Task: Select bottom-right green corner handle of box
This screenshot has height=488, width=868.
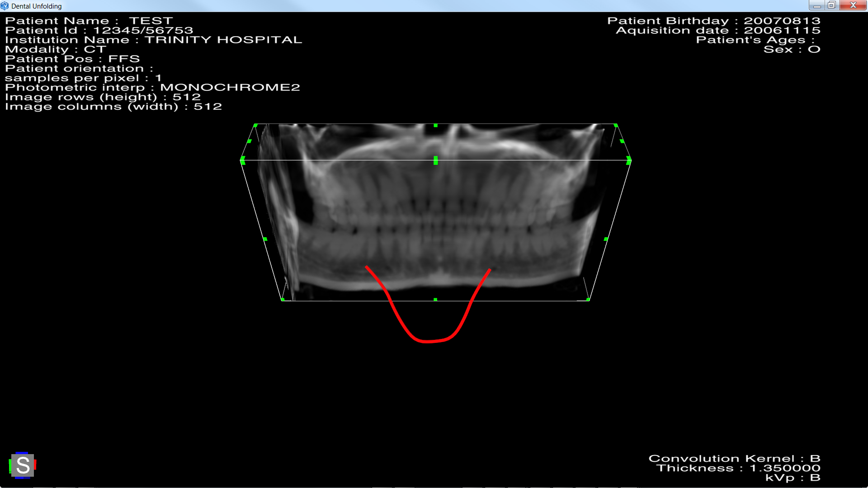Action: 588,299
